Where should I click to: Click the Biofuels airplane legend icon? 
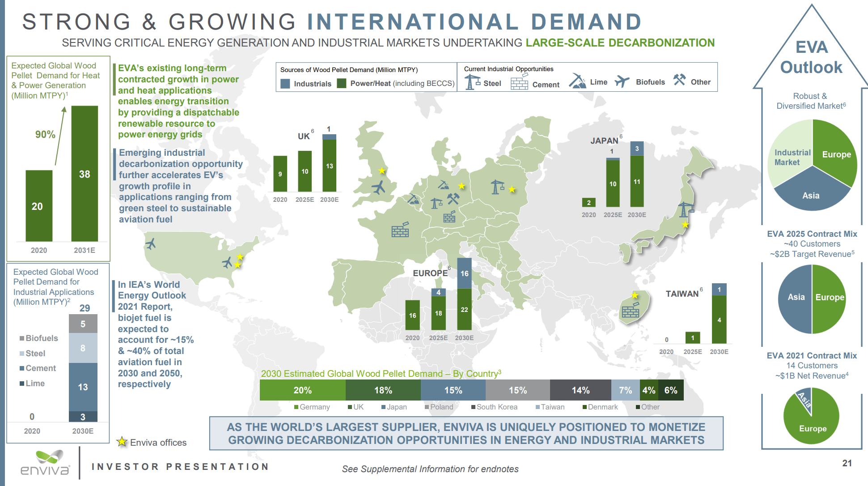[x=622, y=81]
